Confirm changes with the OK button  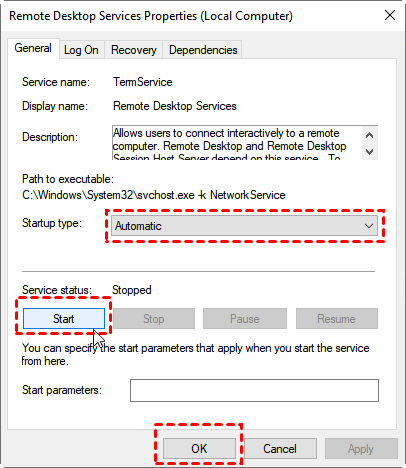(x=199, y=449)
